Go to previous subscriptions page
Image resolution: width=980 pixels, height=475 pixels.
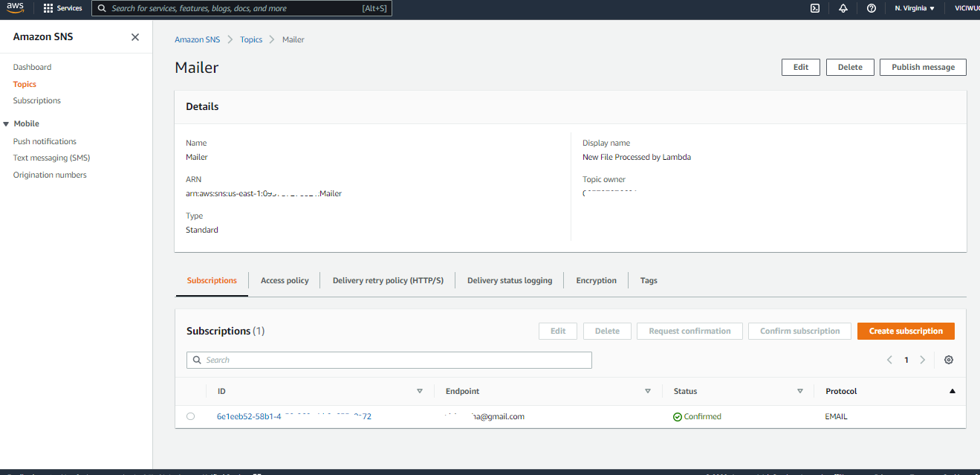(889, 360)
